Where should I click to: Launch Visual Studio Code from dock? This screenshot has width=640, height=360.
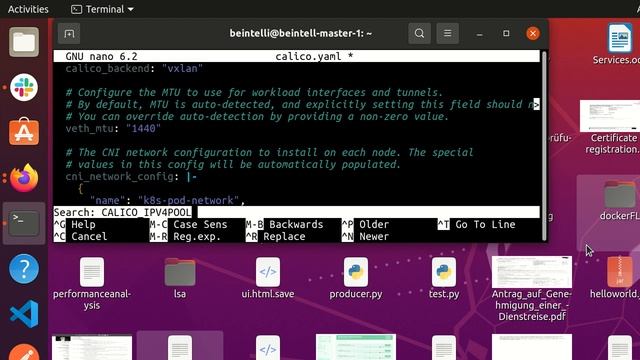click(x=24, y=314)
